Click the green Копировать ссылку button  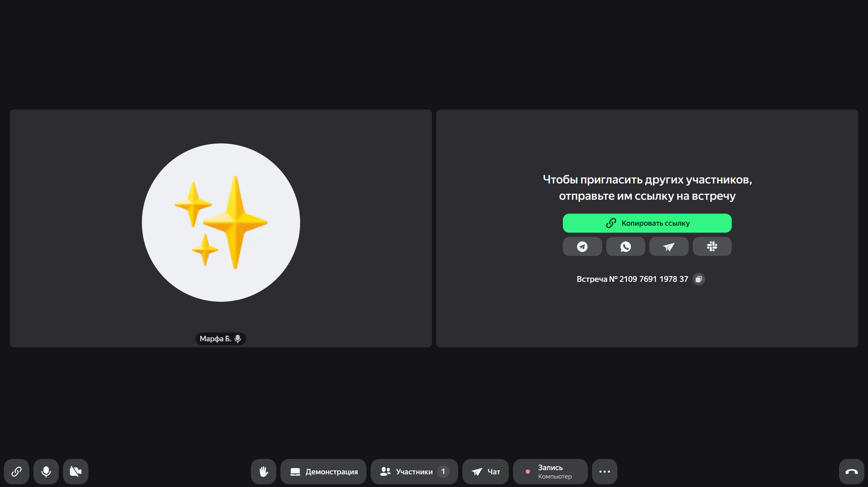pos(647,223)
